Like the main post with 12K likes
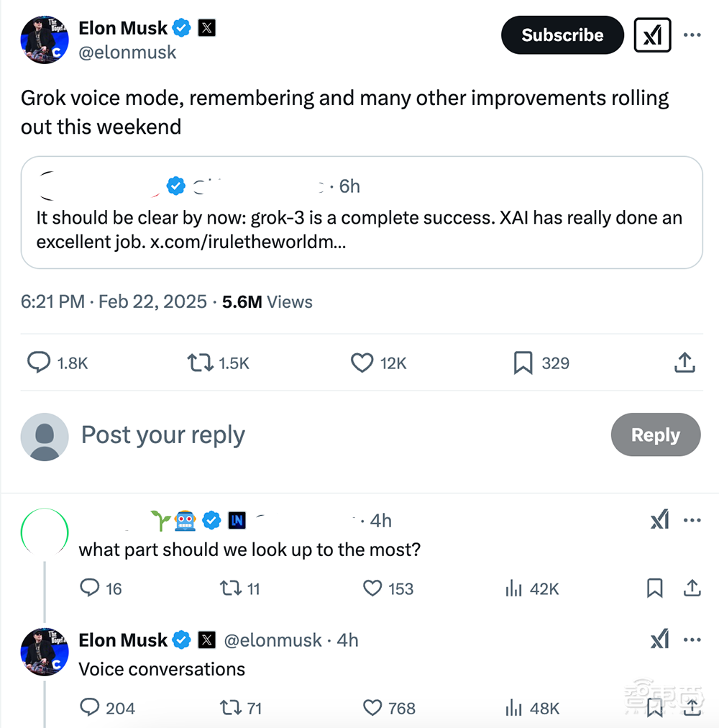The width and height of the screenshot is (719, 728). coord(362,363)
